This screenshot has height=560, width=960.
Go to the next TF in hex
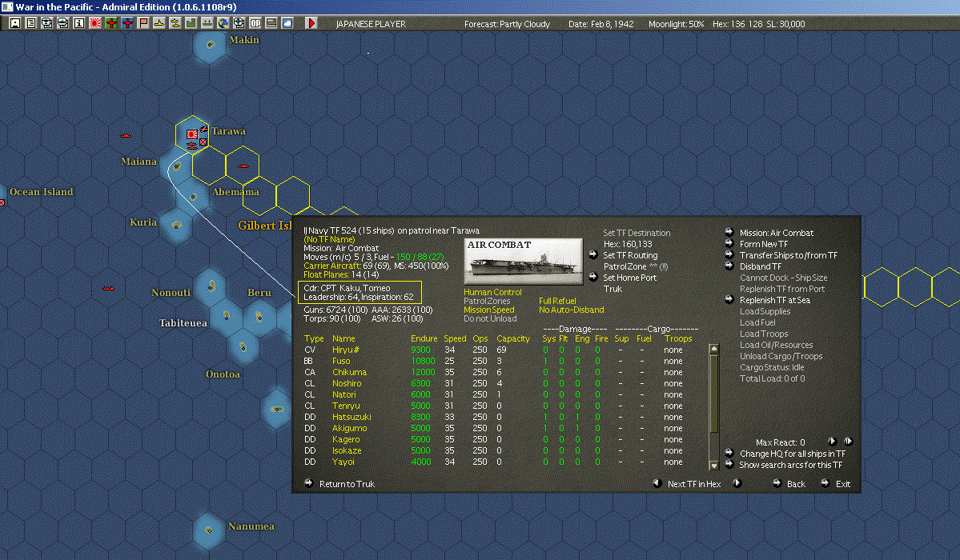737,483
